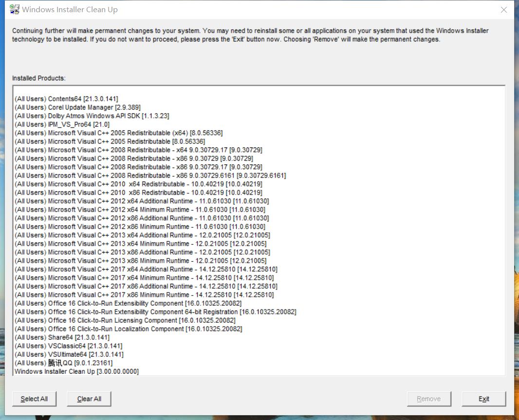Select Visual C++ 2013 x64 Additional Runtime entry
519x420 pixels.
click(x=142, y=235)
